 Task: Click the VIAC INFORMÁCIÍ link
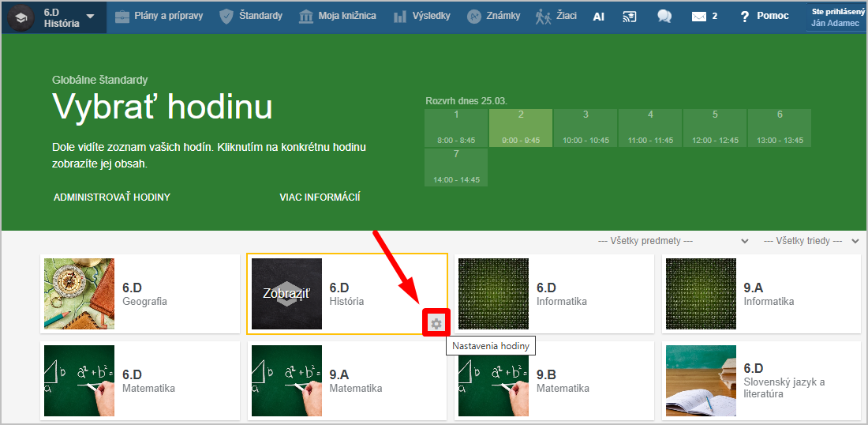tap(320, 197)
